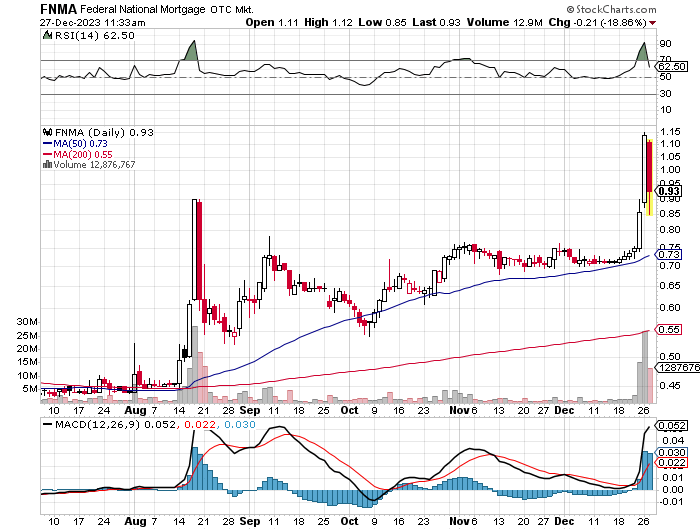The width and height of the screenshot is (700, 530).
Task: Click the 90 level on RSI axis
Action: tap(666, 44)
